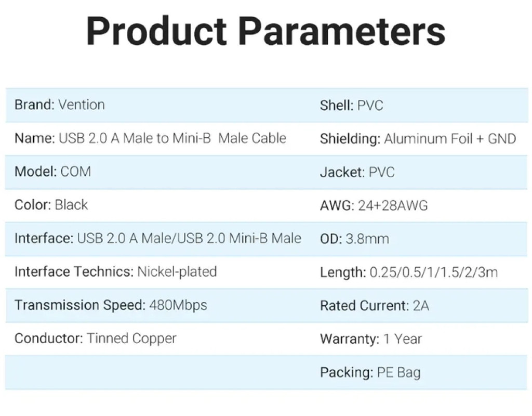Select the Brand: Vention row
This screenshot has width=532, height=416.
click(60, 105)
